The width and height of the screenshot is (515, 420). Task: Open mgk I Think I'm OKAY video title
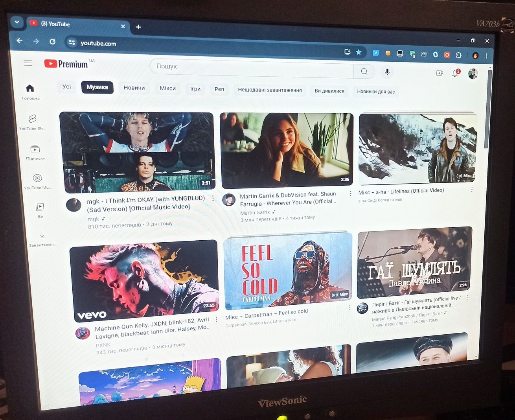tap(146, 204)
